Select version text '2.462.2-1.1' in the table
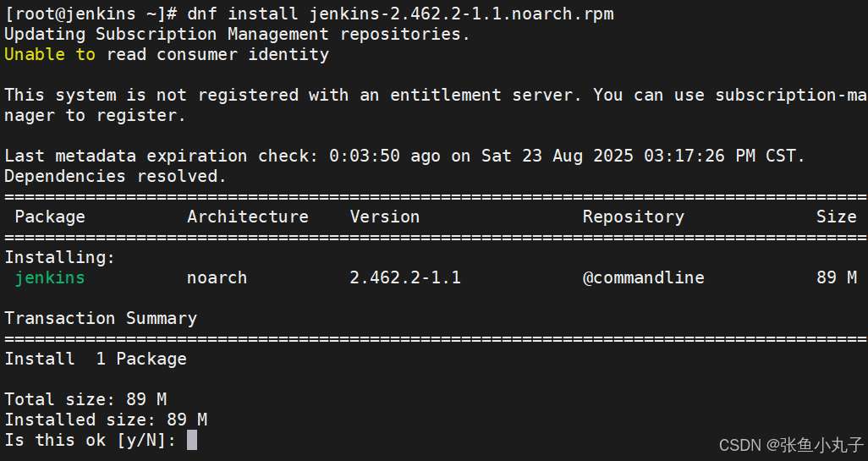The height and width of the screenshot is (461, 868). (405, 277)
